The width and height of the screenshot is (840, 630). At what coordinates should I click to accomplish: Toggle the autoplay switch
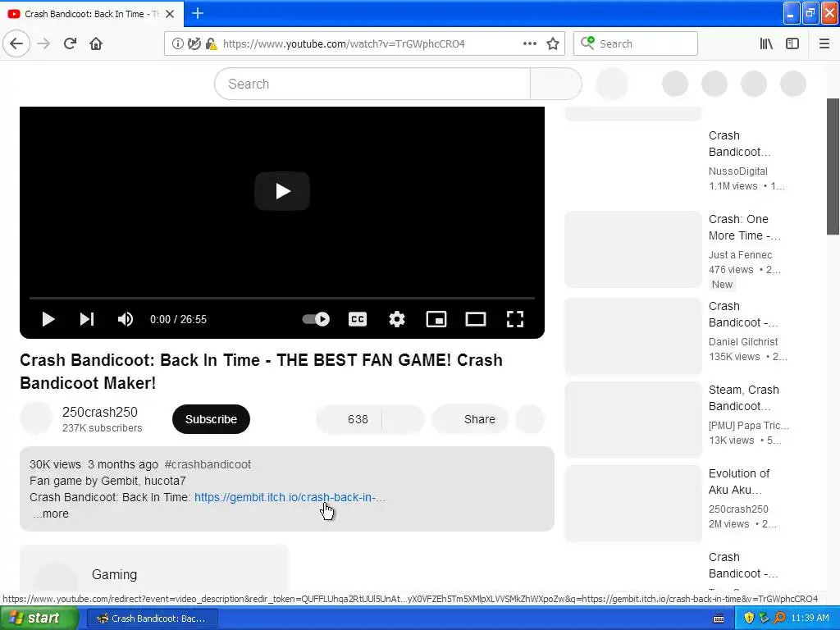[316, 319]
